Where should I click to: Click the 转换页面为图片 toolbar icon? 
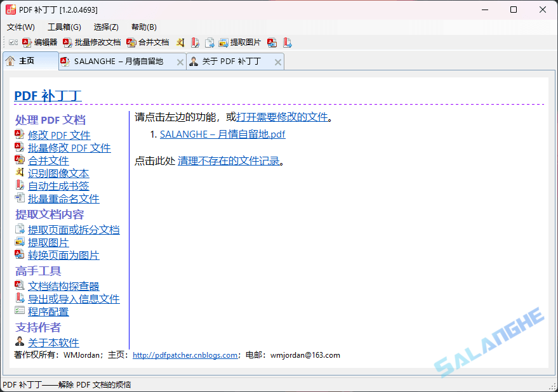tap(272, 42)
